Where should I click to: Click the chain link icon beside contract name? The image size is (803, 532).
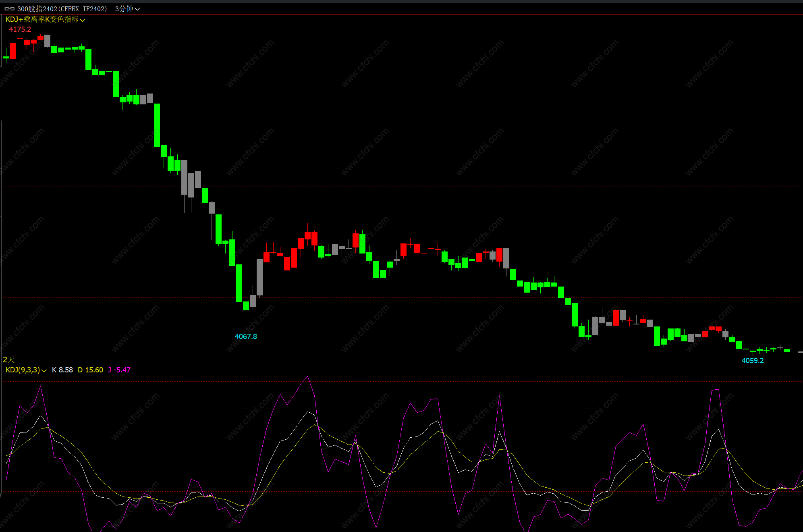pyautogui.click(x=9, y=8)
